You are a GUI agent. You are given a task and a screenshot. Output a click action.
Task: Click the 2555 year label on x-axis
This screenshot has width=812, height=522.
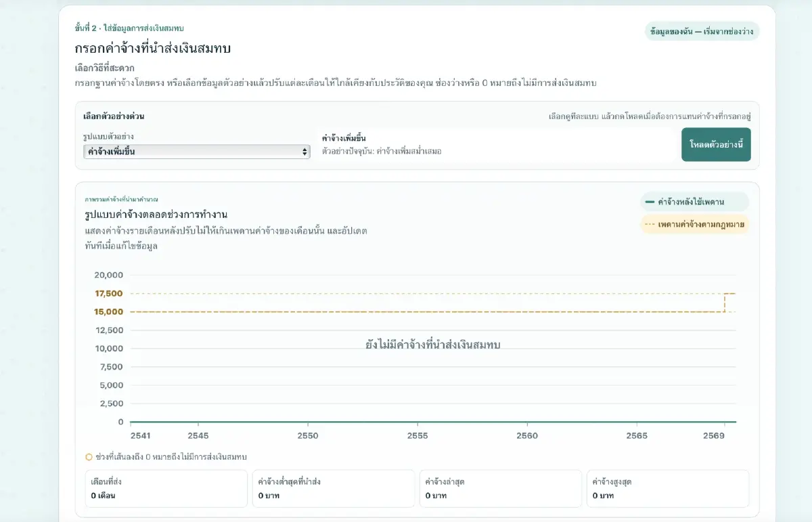pyautogui.click(x=418, y=435)
